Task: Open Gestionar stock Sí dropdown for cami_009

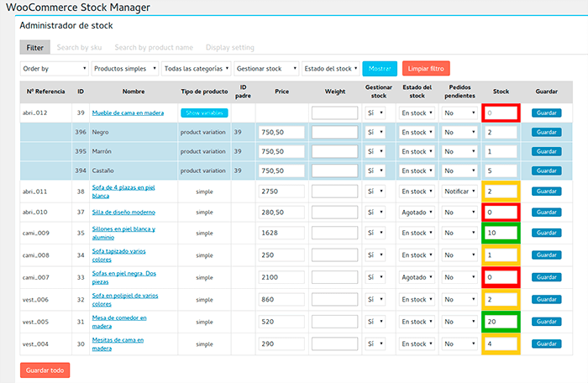Action: coord(375,233)
